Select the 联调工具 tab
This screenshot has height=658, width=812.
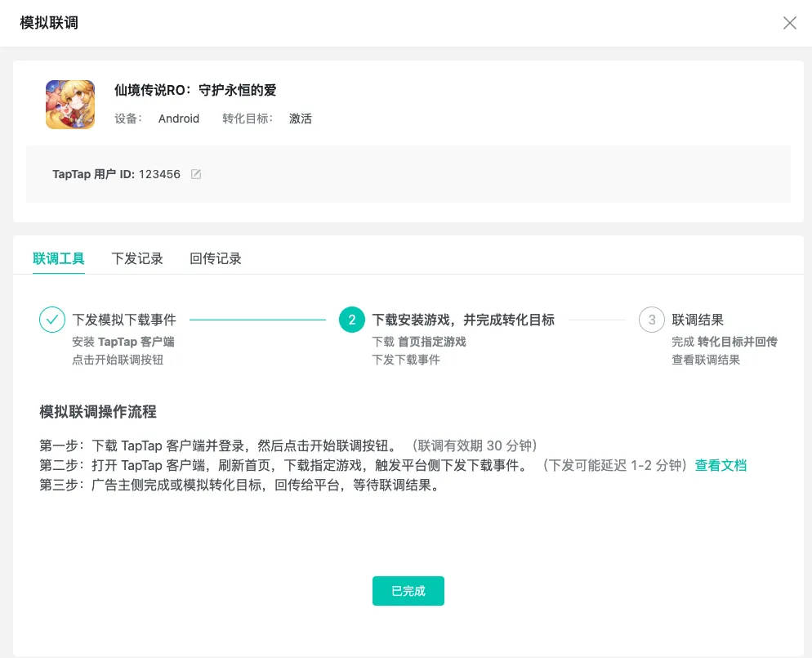click(59, 259)
